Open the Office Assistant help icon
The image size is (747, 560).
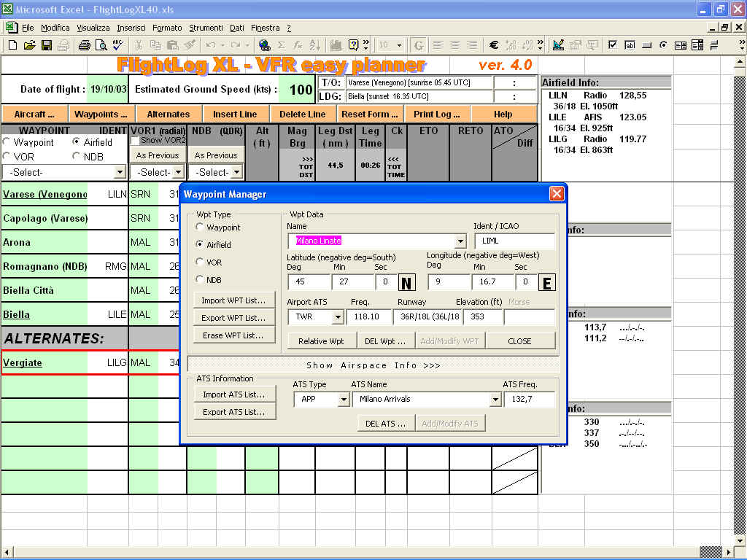(353, 45)
